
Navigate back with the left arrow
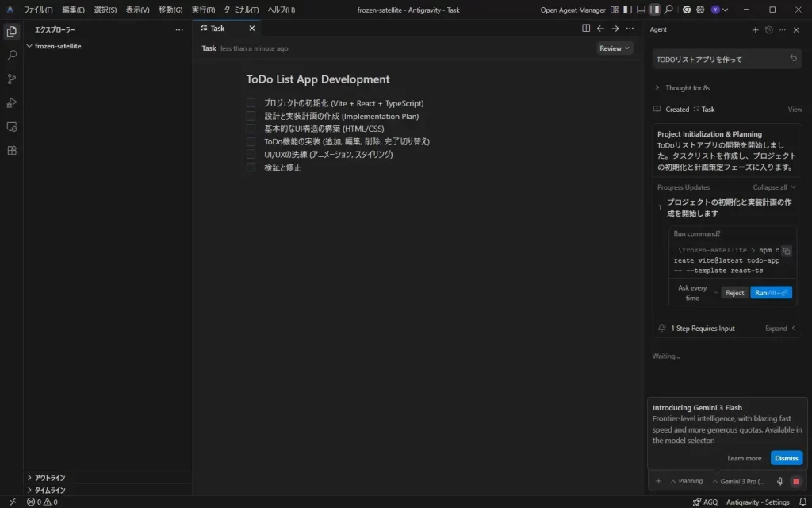click(x=600, y=29)
